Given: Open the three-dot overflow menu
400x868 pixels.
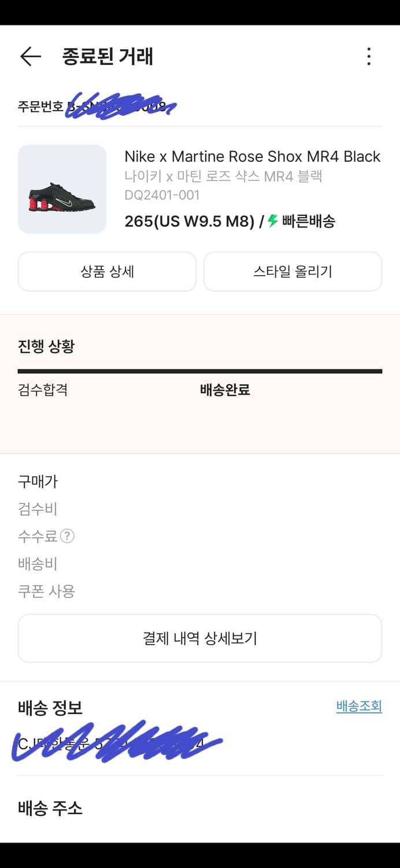Looking at the screenshot, I should [x=368, y=56].
